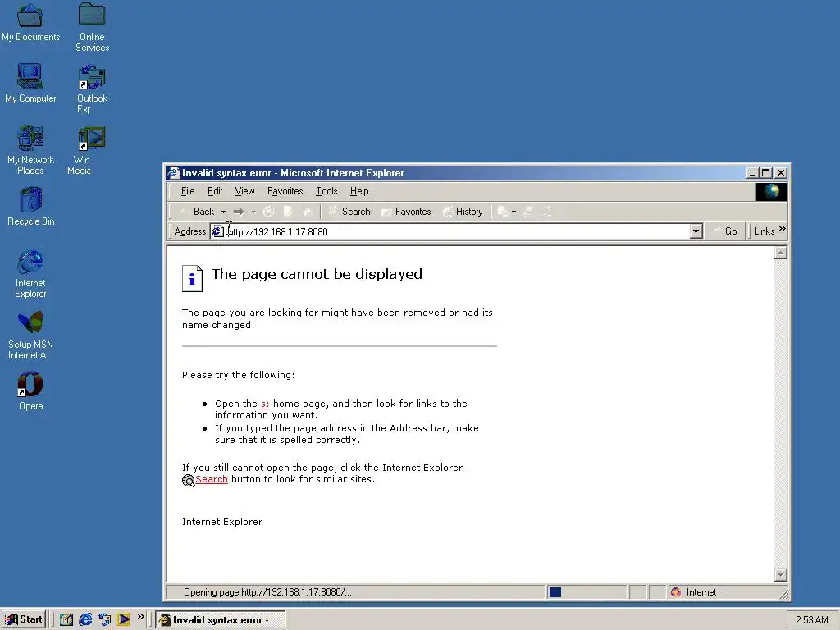Click Show Desktop quick launch icon

[x=66, y=619]
